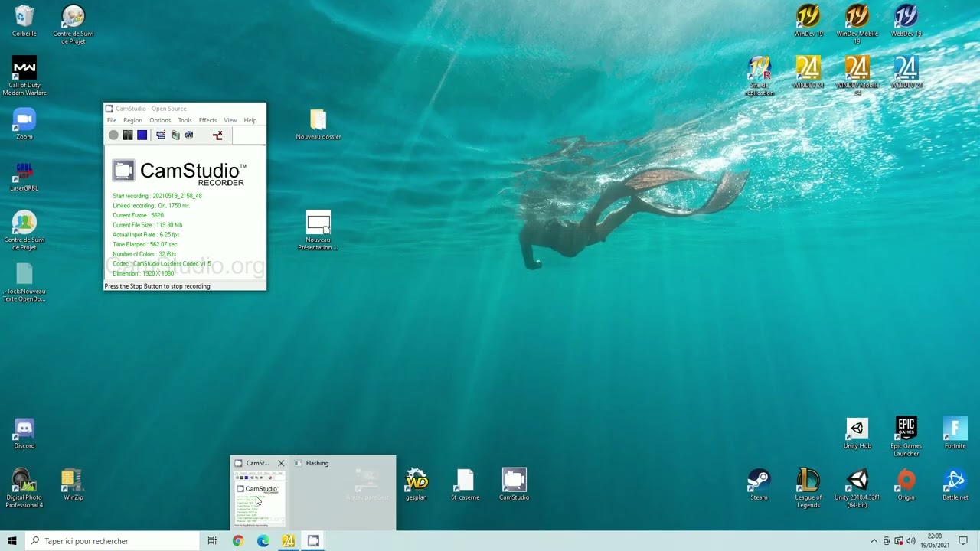Open the Tools menu in CamStudio

coord(185,120)
